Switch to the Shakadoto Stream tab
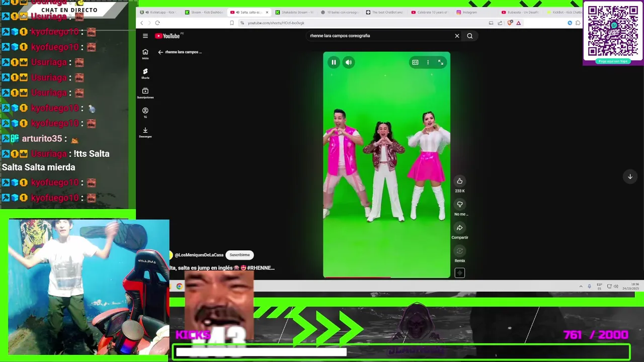Image resolution: width=644 pixels, height=362 pixels. click(x=295, y=12)
